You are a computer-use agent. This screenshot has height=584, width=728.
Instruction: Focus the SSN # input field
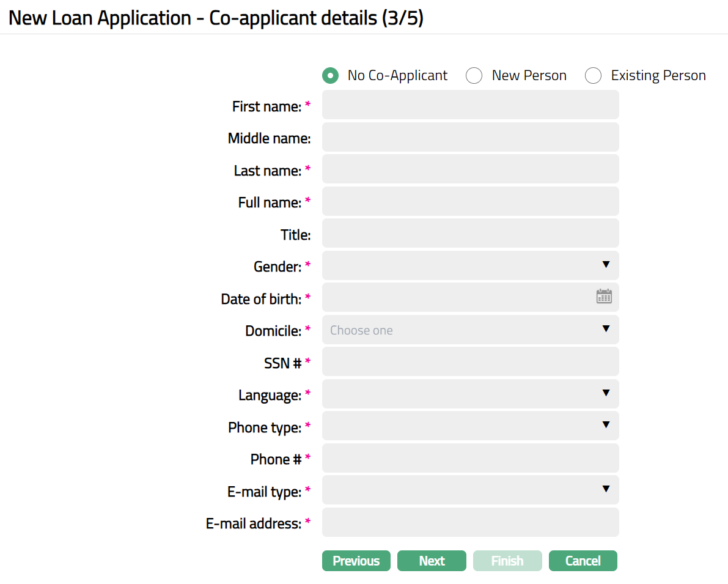coord(470,361)
